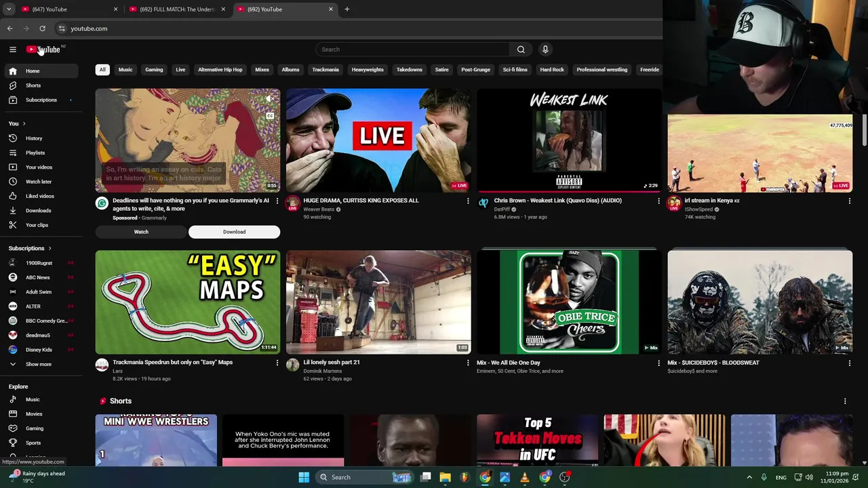Click the Watch button on Grammarly ad
The width and height of the screenshot is (868, 488).
point(141,232)
